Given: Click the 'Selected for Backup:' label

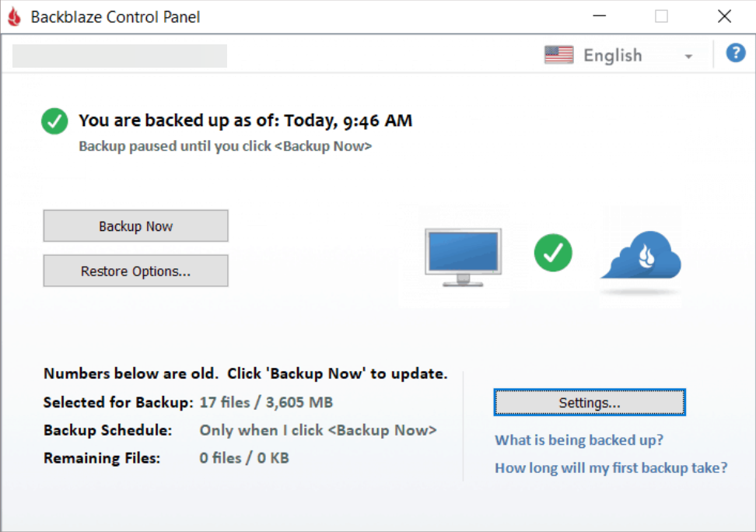Looking at the screenshot, I should [118, 402].
